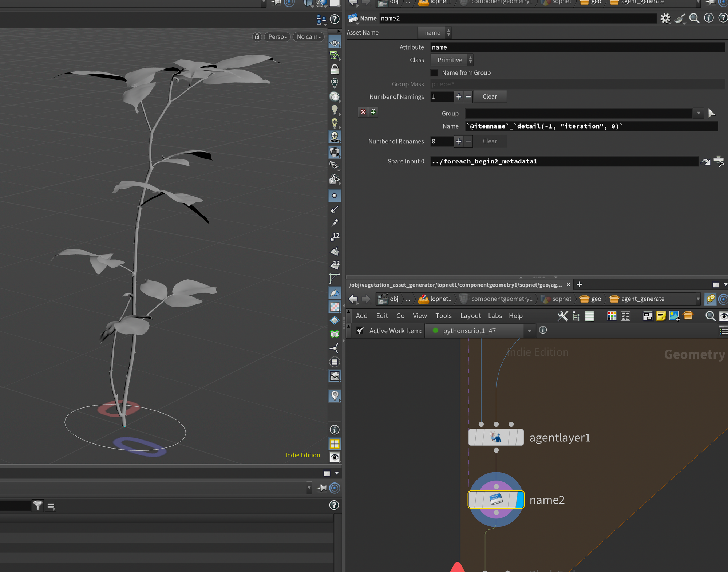This screenshot has width=728, height=572.
Task: Expand pythonscript1_47 work item dropdown
Action: [x=529, y=331]
